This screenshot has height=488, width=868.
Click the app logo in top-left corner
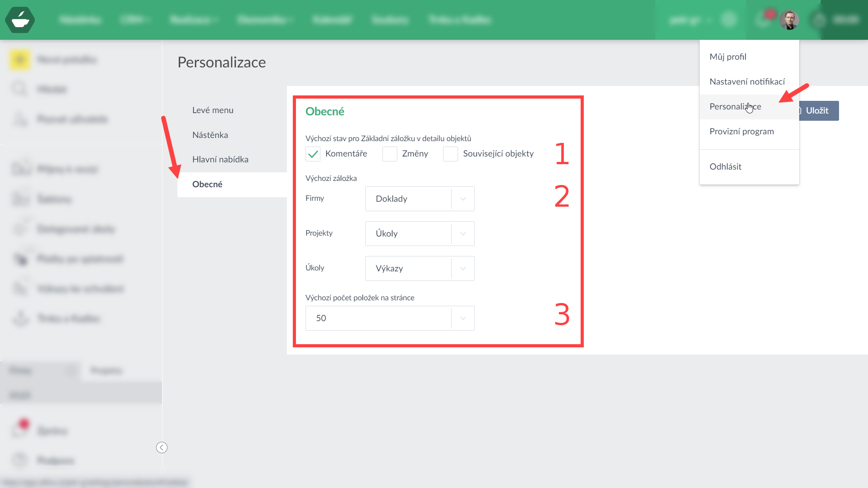[x=20, y=20]
